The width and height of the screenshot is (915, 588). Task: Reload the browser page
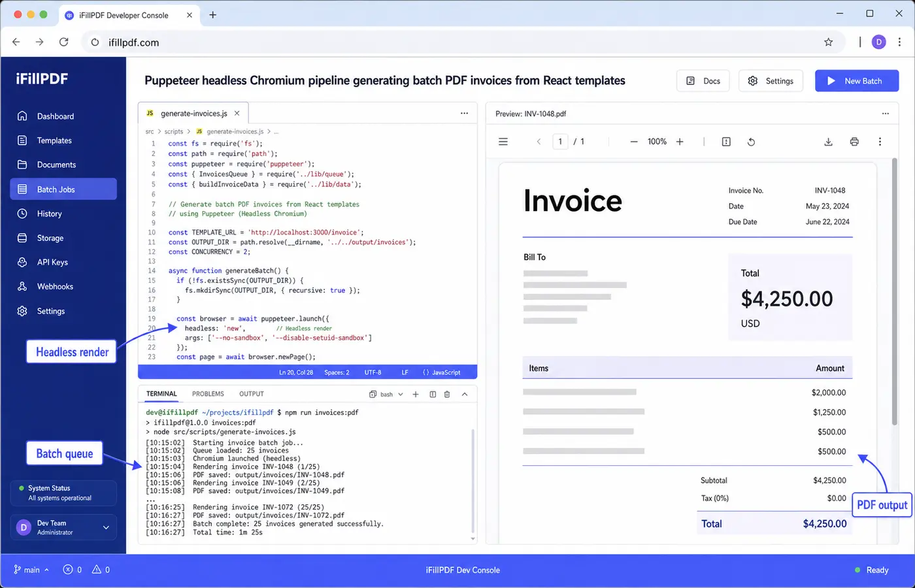click(x=63, y=42)
